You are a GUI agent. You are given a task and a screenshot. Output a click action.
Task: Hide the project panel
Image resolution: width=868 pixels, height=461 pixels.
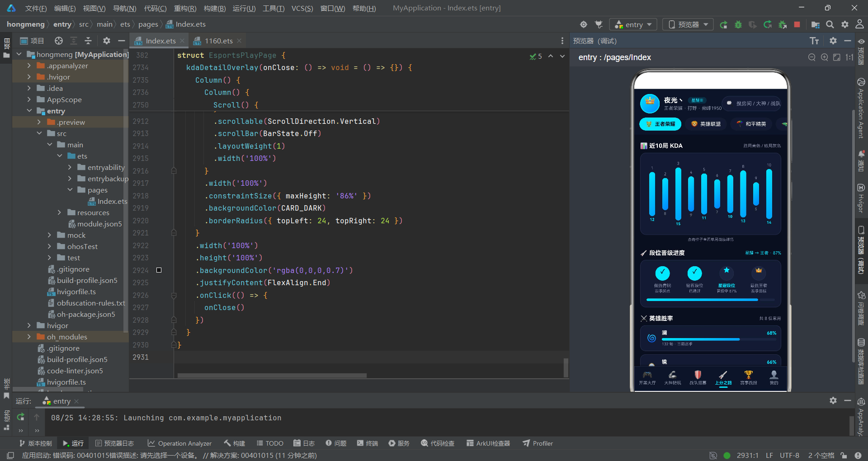121,41
